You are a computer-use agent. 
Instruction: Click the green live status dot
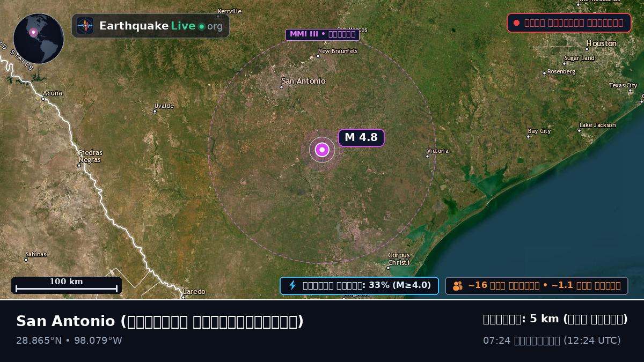tap(201, 26)
